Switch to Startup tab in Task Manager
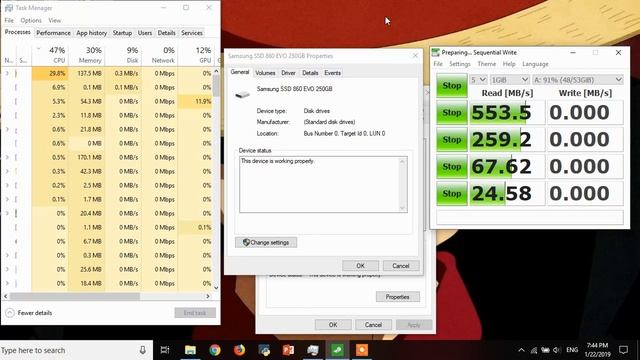This screenshot has height=360, width=640. (122, 33)
